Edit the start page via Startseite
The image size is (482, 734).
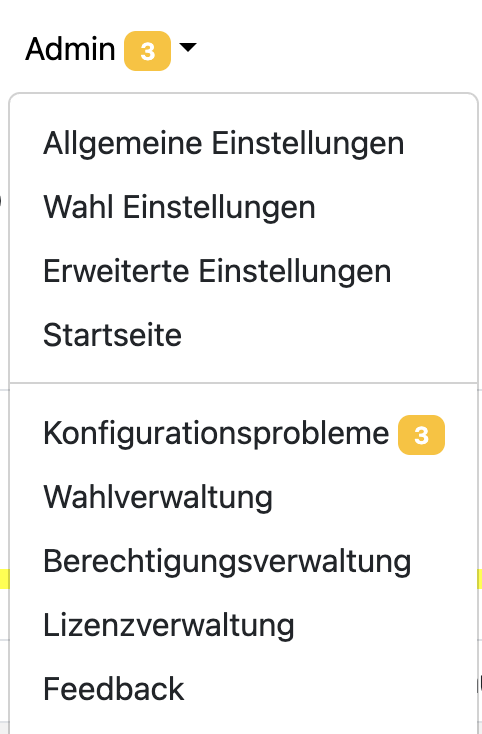(243, 334)
